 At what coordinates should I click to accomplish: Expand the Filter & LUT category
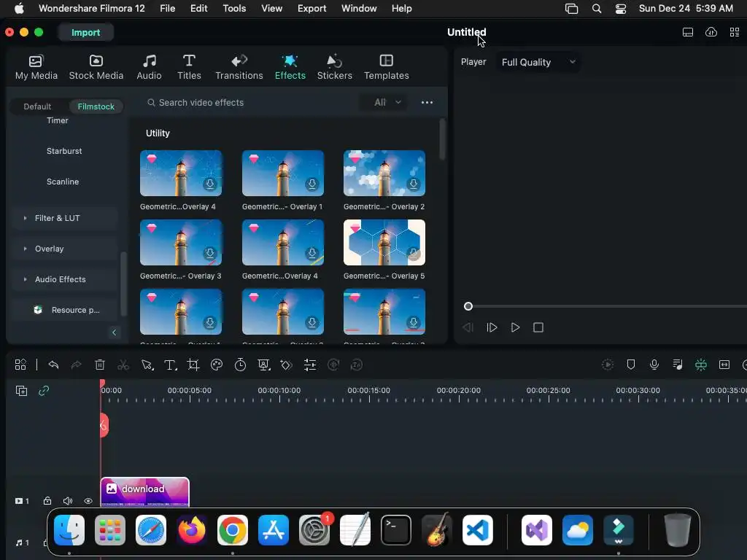point(64,218)
